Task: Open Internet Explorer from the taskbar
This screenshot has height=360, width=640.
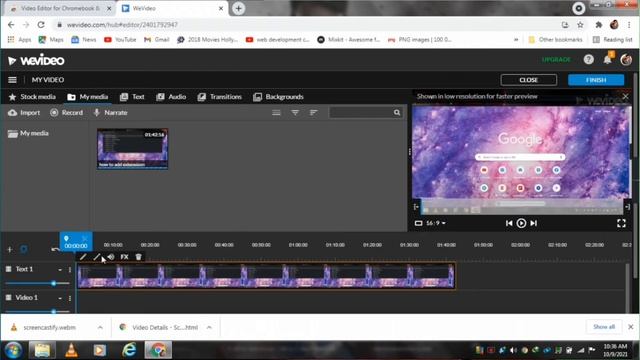Action: 129,350
